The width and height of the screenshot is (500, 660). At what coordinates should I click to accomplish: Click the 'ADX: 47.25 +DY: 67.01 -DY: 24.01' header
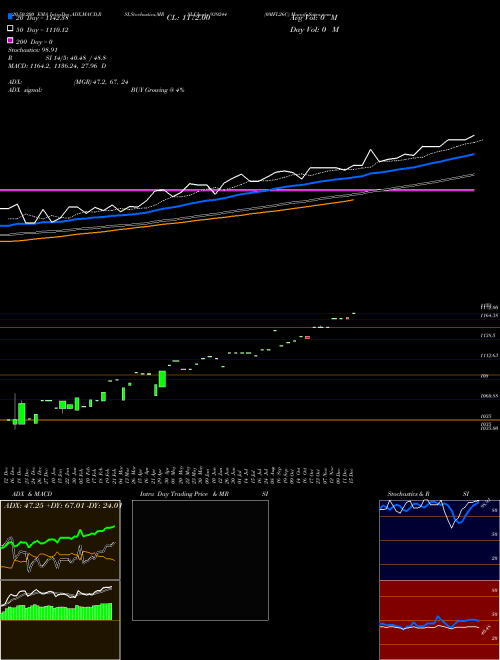[63, 505]
